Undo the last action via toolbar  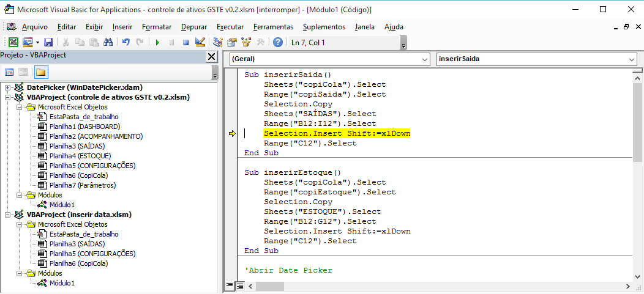tap(125, 42)
